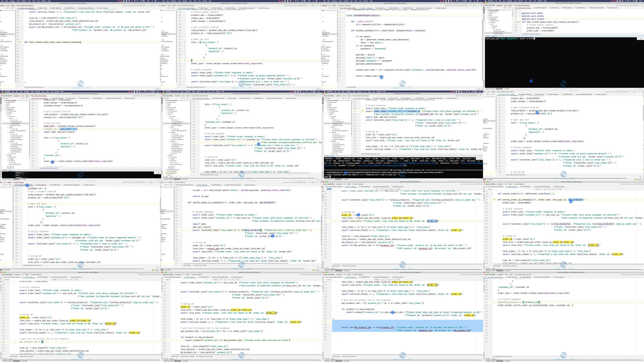The height and width of the screenshot is (362, 644).
Task: Click filter search results icon above blue-selected code
Action: click(399, 280)
